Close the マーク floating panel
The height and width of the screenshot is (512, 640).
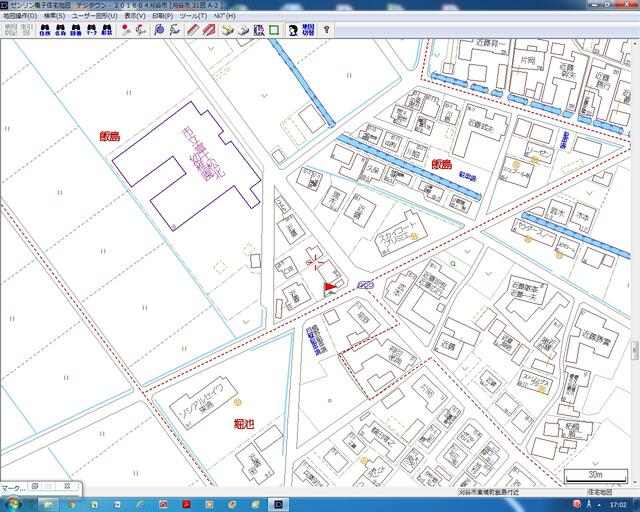[x=67, y=487]
